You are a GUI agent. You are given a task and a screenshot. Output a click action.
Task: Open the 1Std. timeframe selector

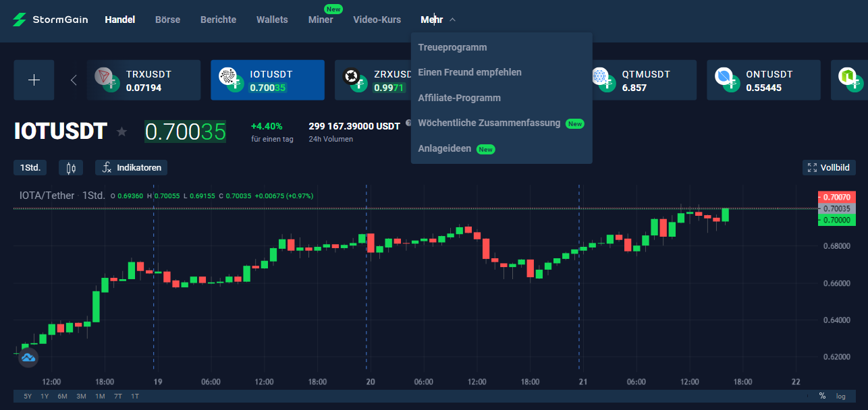(30, 167)
